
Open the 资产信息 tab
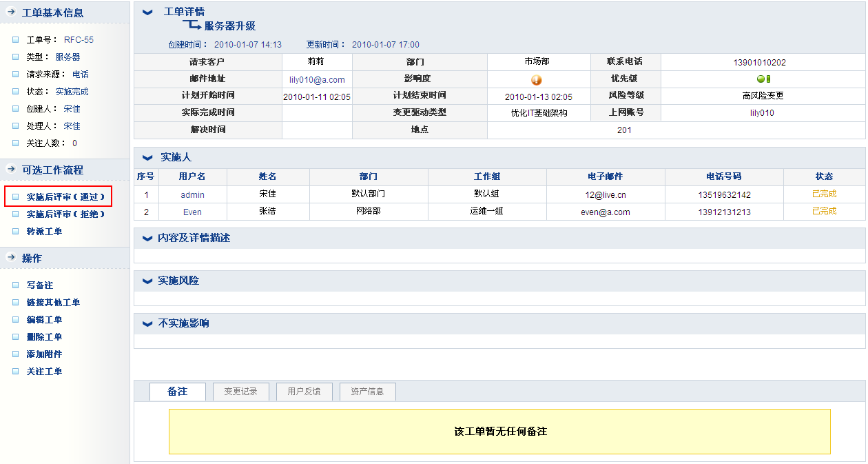[x=367, y=392]
